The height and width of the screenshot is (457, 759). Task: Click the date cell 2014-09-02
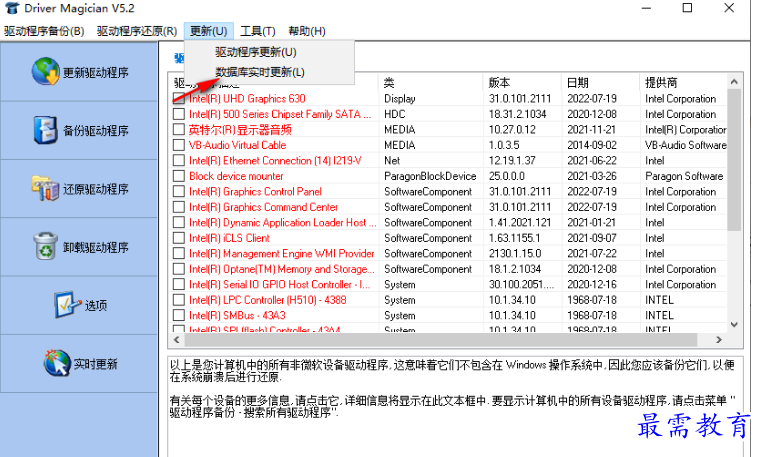click(592, 145)
